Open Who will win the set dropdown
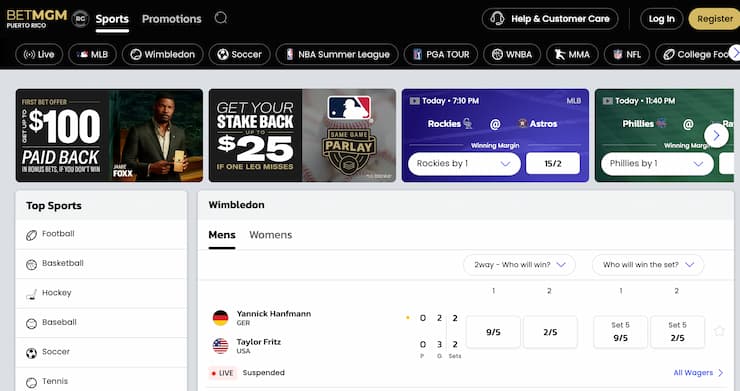Viewport: 740px width, 391px height. [648, 265]
